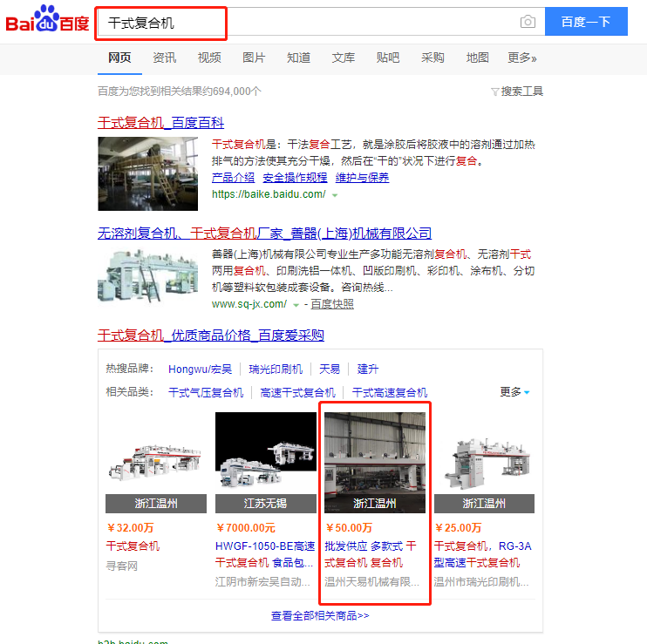Expand arrow next to baike.baidu.com URL
The width and height of the screenshot is (647, 644).
335,195
